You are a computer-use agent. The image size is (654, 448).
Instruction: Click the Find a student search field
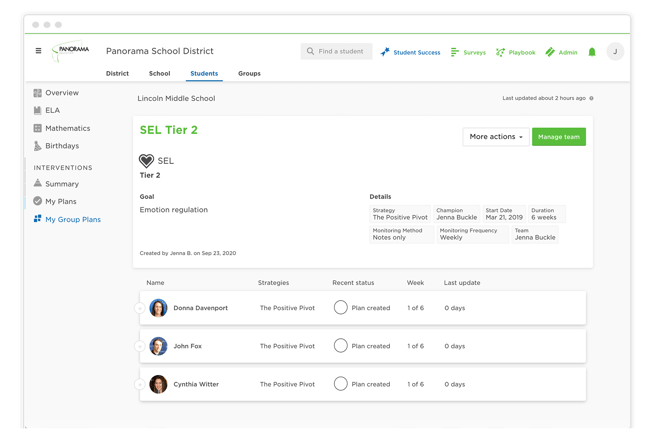[336, 51]
